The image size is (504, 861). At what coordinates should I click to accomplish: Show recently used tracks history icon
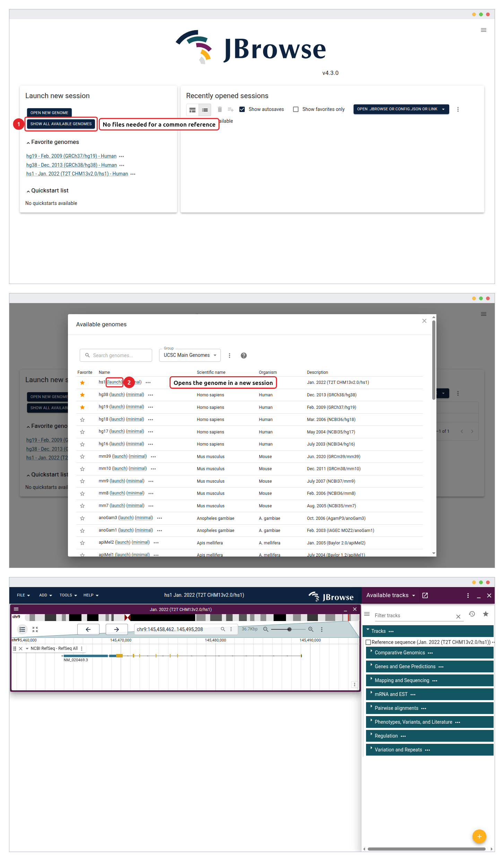pos(472,614)
